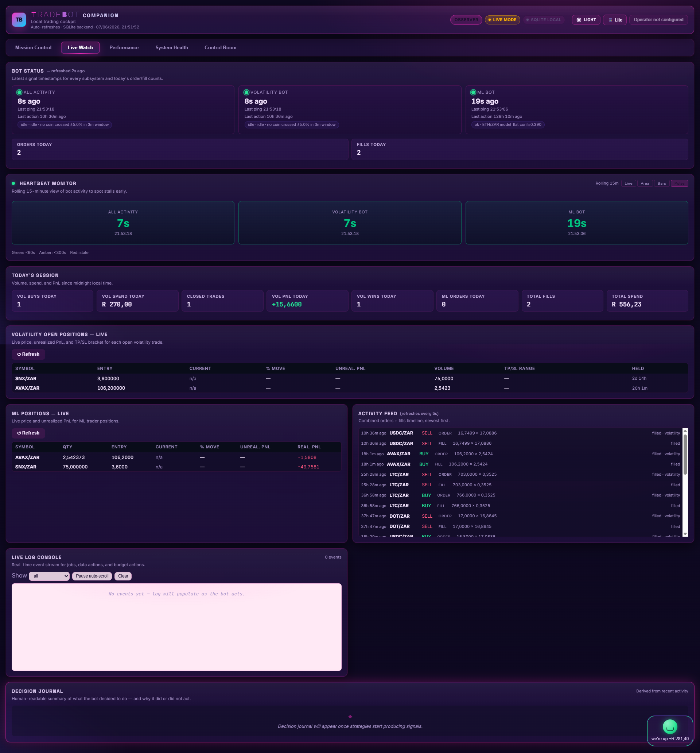The width and height of the screenshot is (700, 753).
Task: Open the Mission Control tab
Action: click(33, 47)
